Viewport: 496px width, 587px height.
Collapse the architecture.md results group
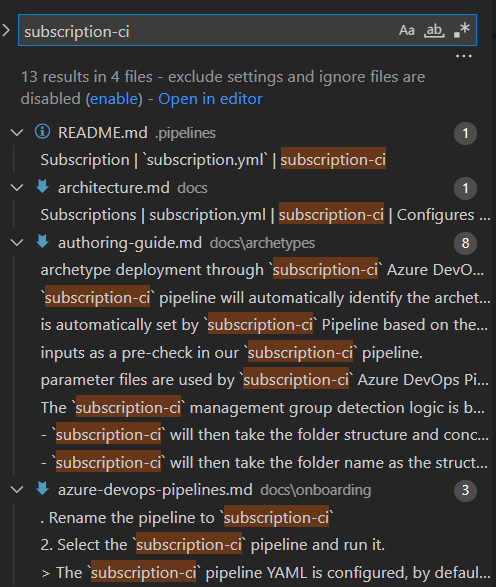pos(17,188)
